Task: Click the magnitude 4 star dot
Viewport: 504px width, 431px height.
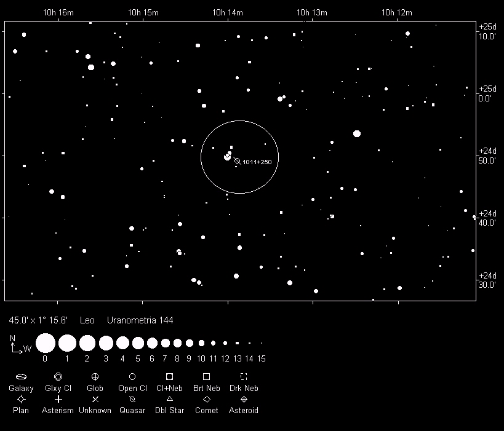Action: (x=122, y=343)
